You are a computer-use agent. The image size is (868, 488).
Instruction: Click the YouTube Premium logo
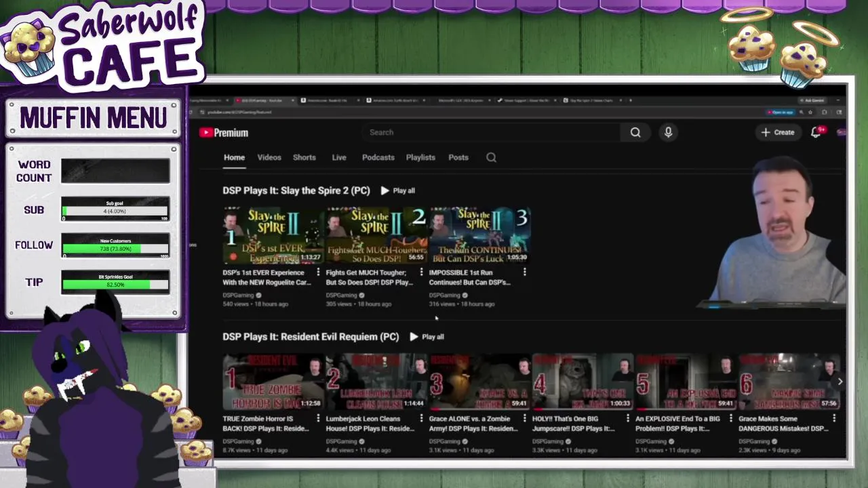pos(224,133)
